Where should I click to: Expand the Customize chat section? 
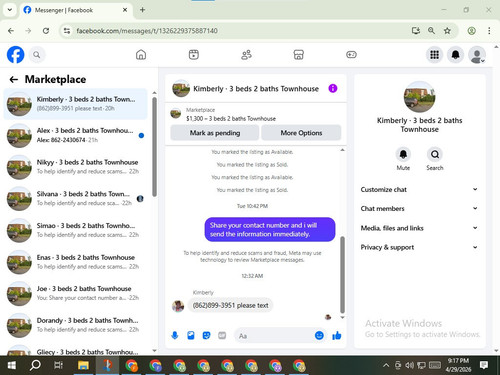pos(419,189)
